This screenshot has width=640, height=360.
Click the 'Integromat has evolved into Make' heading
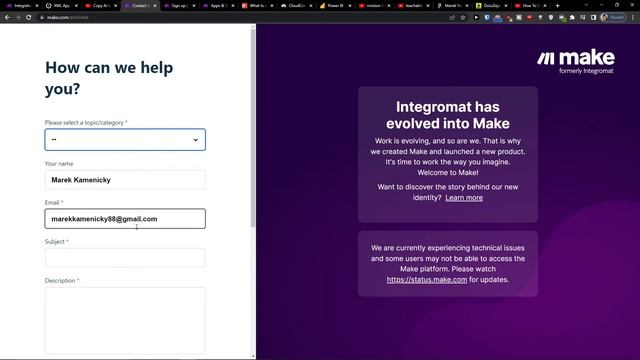[448, 115]
